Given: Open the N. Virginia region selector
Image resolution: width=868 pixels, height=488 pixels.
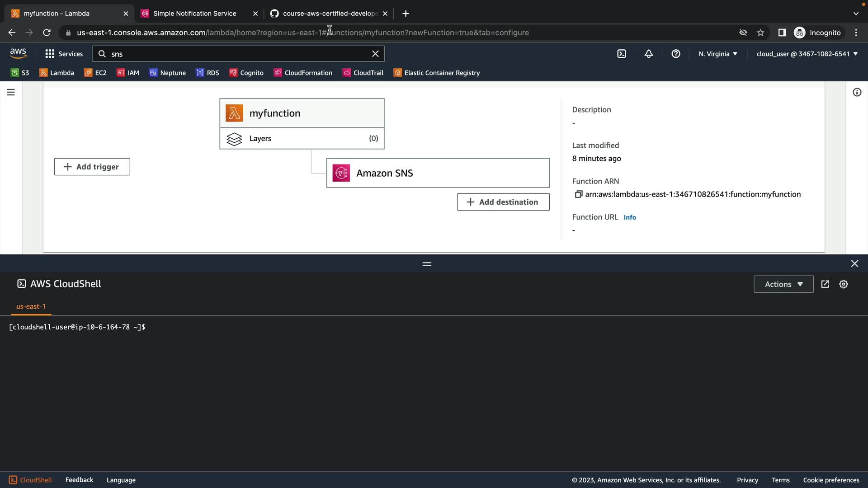Looking at the screenshot, I should pos(717,54).
